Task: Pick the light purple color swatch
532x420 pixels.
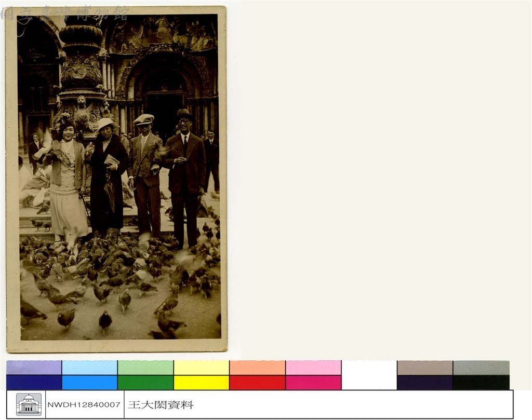Action: [x=34, y=368]
